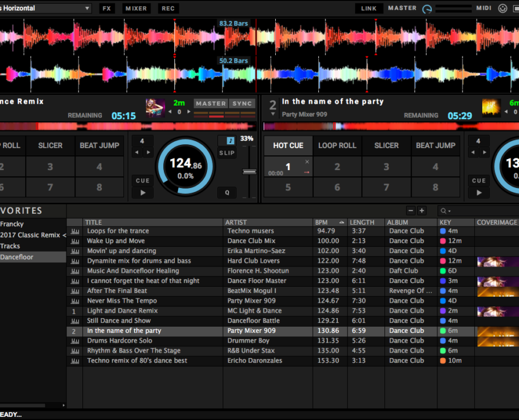The width and height of the screenshot is (519, 420).
Task: Sort by ALBUM column header
Action: 411,222
